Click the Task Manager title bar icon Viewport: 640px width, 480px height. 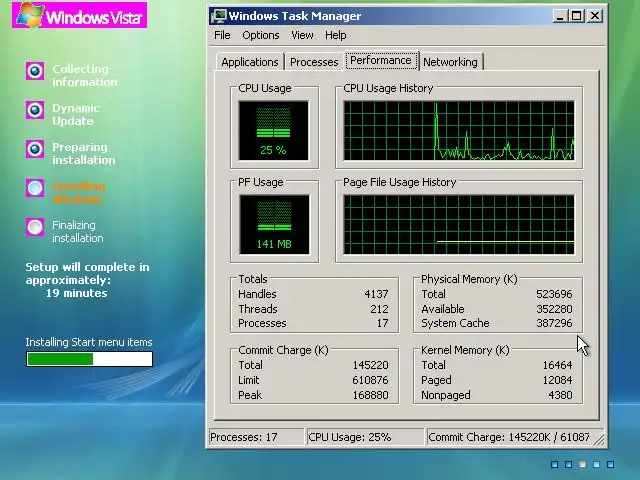[219, 16]
